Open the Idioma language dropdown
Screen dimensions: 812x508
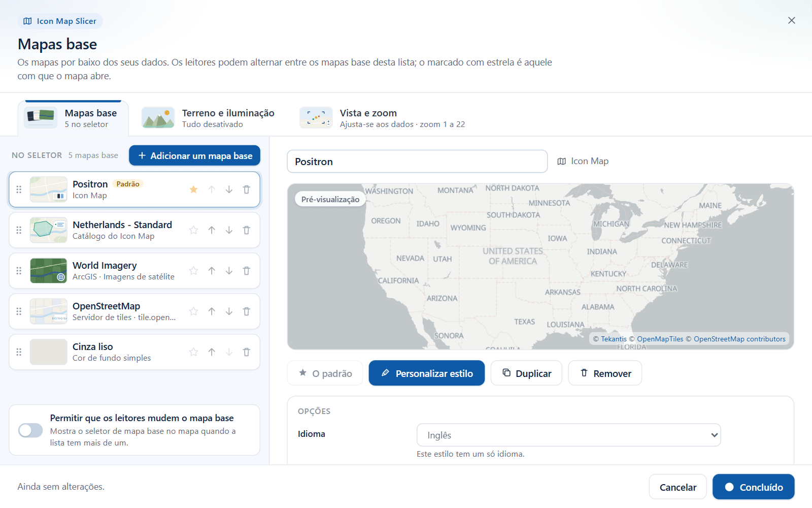tap(568, 435)
